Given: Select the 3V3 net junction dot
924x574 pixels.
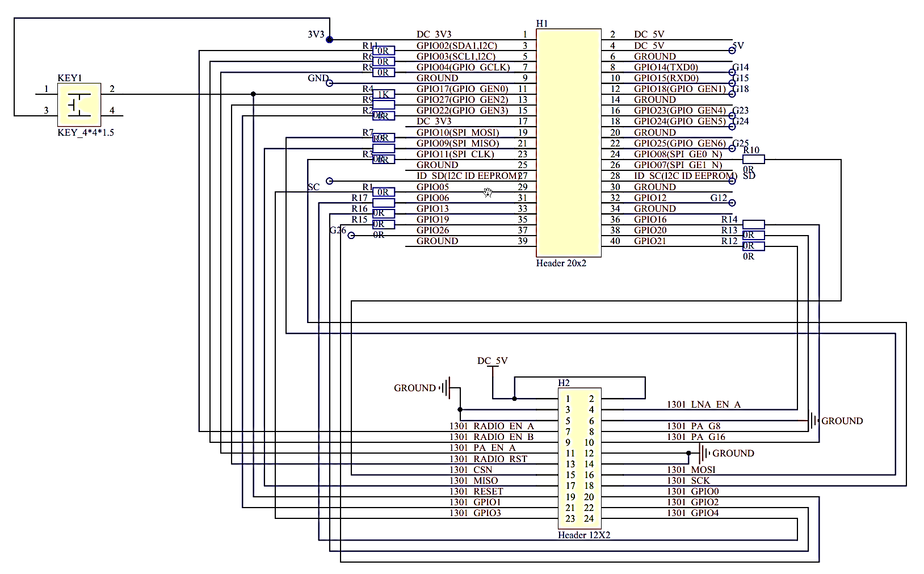Looking at the screenshot, I should click(x=329, y=40).
